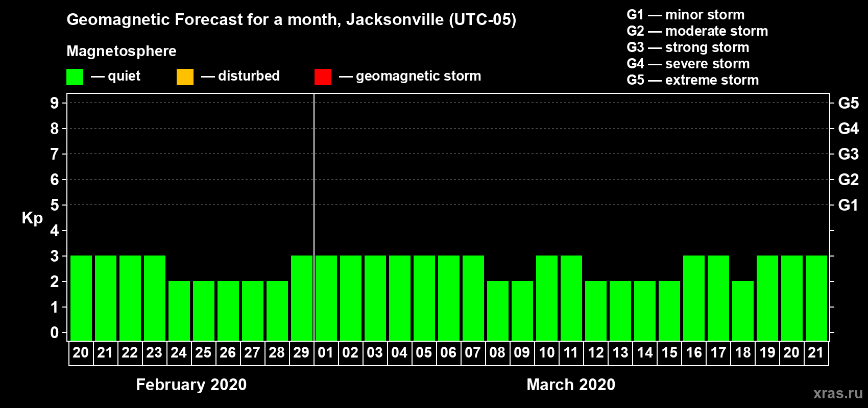The height and width of the screenshot is (408, 868).
Task: Click "G4 — severe storm" legend text
Action: (x=688, y=64)
